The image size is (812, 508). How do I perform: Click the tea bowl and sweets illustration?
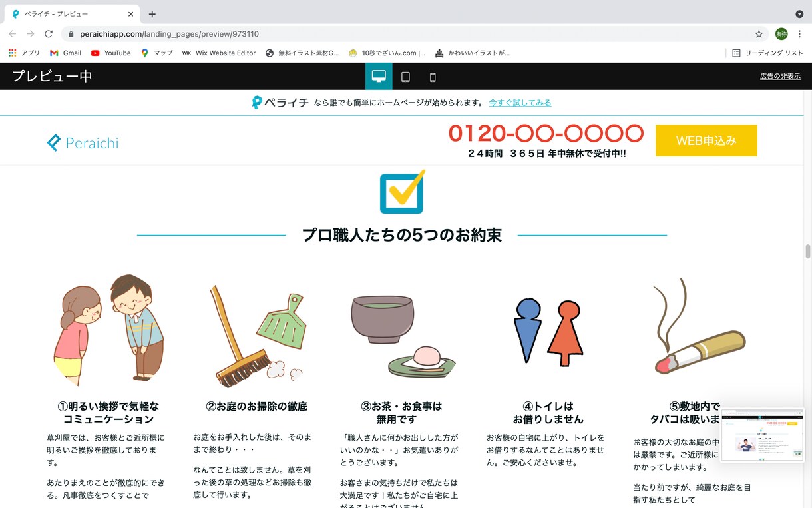[x=403, y=337]
